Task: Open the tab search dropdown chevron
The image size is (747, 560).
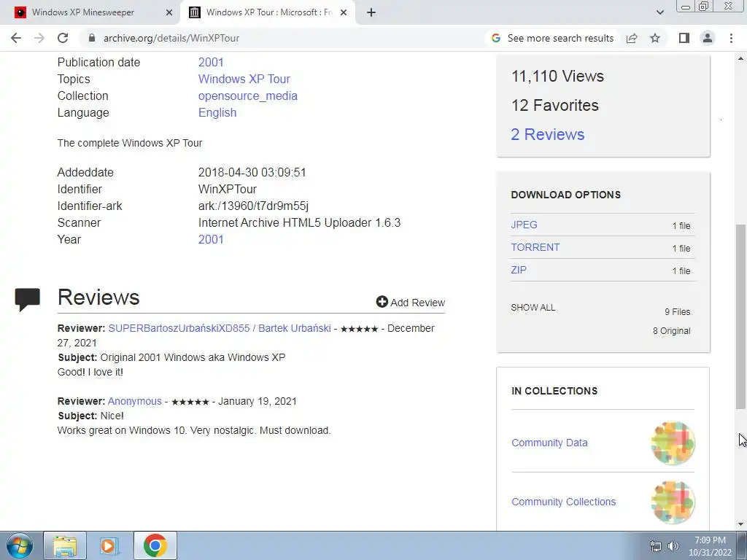Action: (x=659, y=12)
